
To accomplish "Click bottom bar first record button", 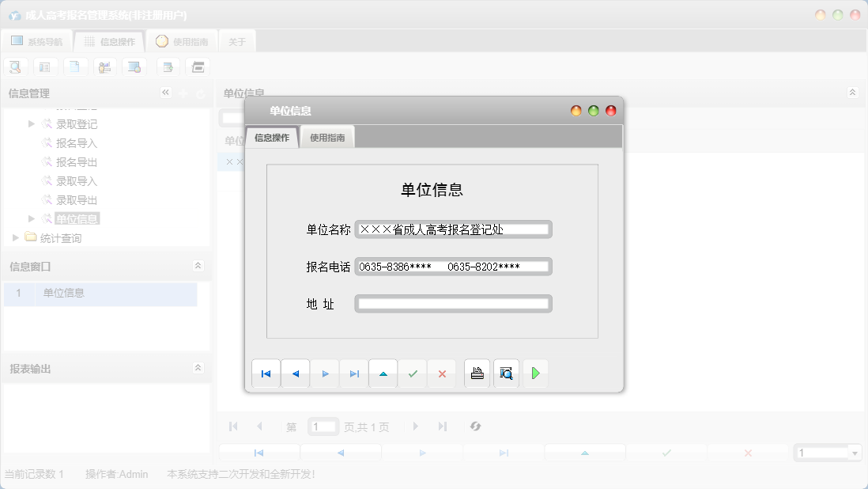I will (259, 453).
